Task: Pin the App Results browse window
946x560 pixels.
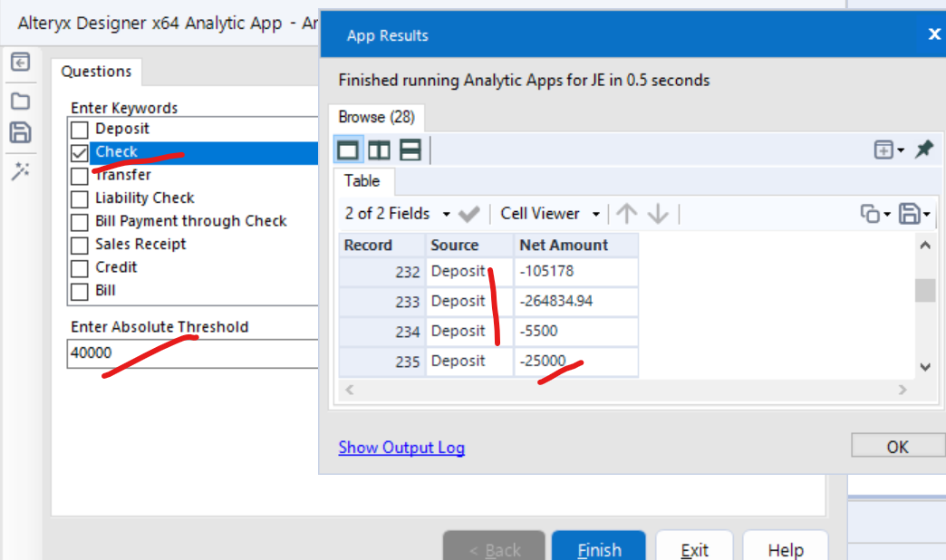Action: pos(924,150)
